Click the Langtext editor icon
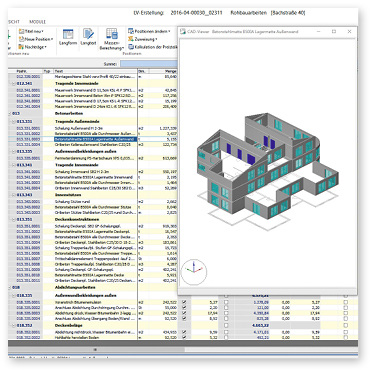Image resolution: width=373 pixels, height=373 pixels. pos(88,35)
